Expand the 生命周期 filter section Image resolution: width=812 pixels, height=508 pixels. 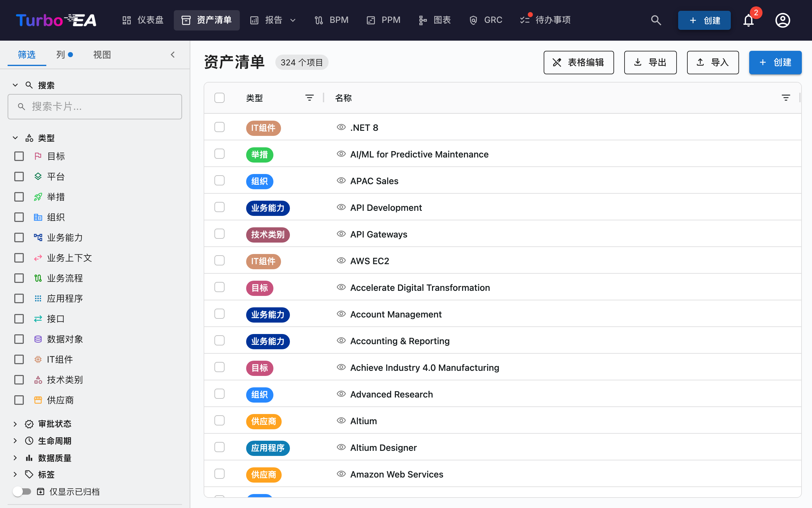[15, 441]
